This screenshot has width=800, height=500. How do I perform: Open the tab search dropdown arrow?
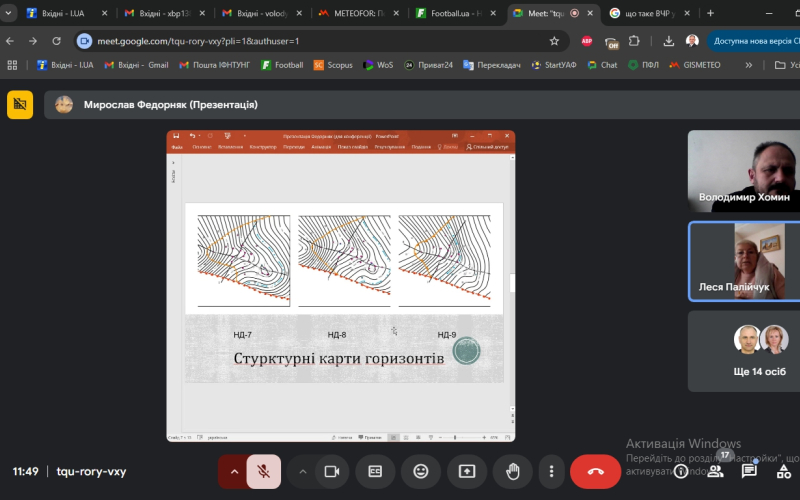[x=8, y=13]
